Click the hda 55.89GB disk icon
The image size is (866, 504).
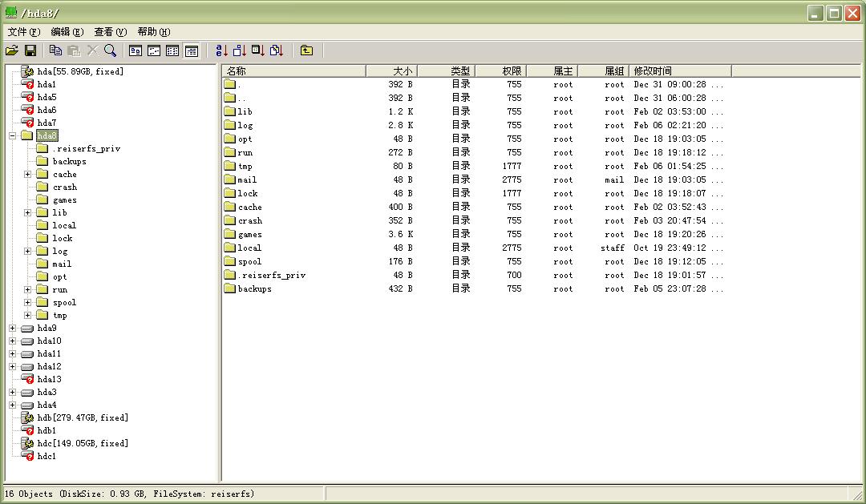27,71
